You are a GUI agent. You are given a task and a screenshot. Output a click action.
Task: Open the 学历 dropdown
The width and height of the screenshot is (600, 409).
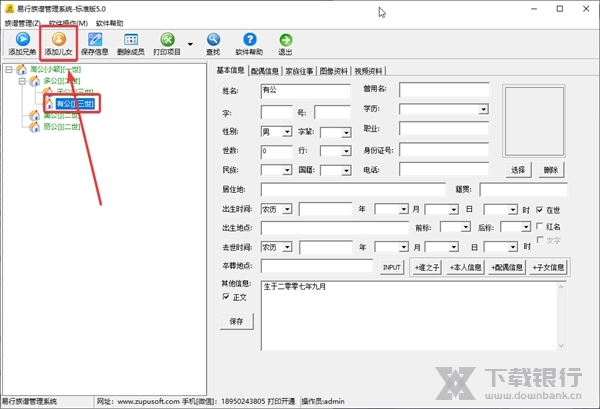click(483, 109)
